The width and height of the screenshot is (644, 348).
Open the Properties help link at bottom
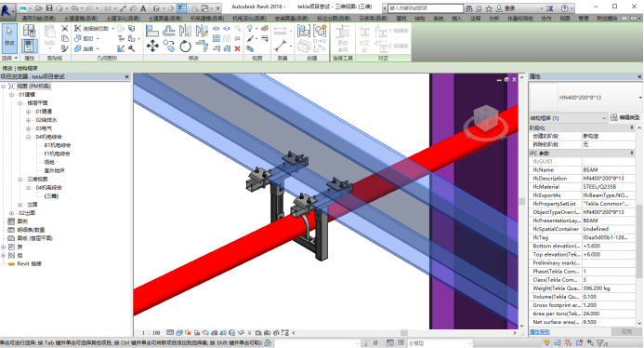click(540, 331)
